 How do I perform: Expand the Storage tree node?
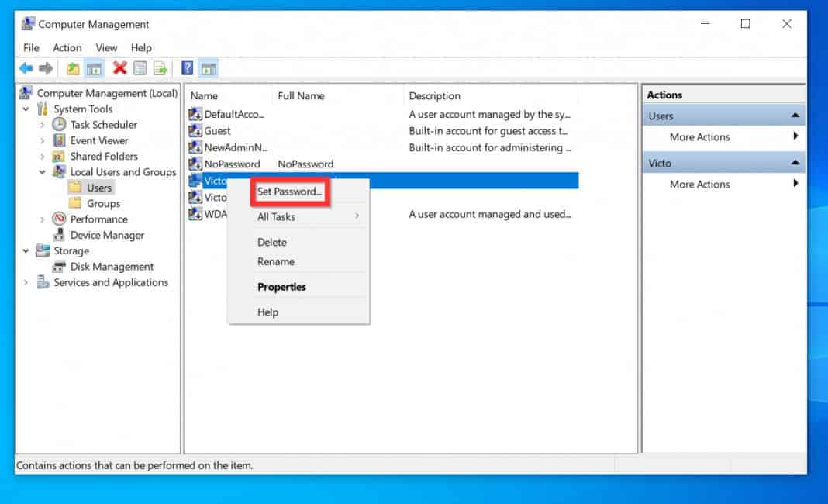pos(26,250)
